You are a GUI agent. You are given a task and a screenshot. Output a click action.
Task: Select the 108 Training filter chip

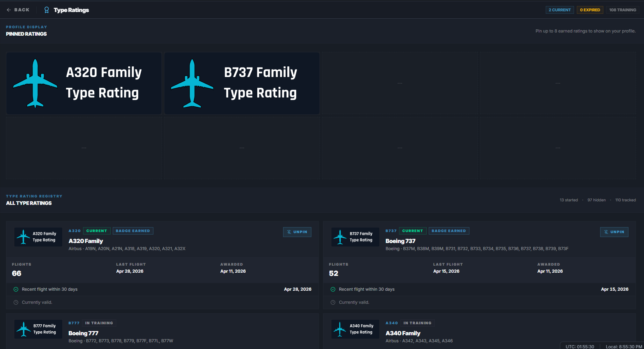pos(622,10)
